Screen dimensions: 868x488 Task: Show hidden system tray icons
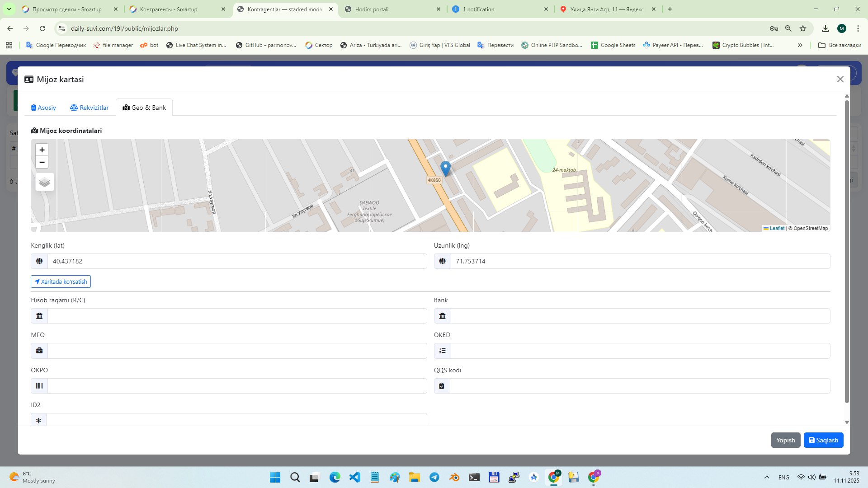[x=766, y=477]
